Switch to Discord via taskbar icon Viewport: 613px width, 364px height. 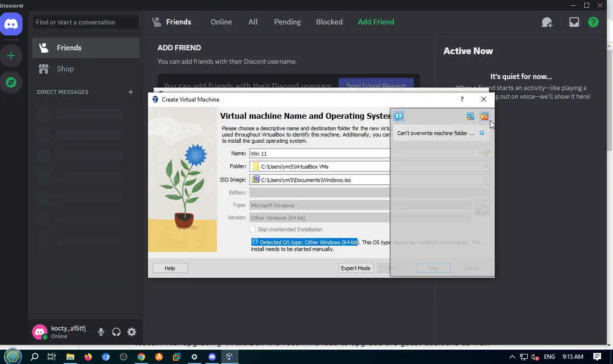tap(212, 357)
